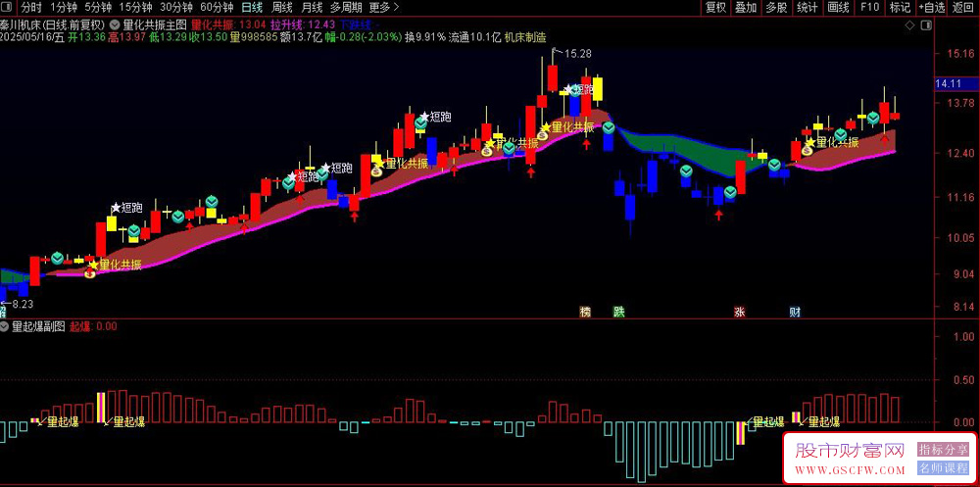980x487 pixels.
Task: Click the 叠加 overlay button
Action: (x=746, y=8)
